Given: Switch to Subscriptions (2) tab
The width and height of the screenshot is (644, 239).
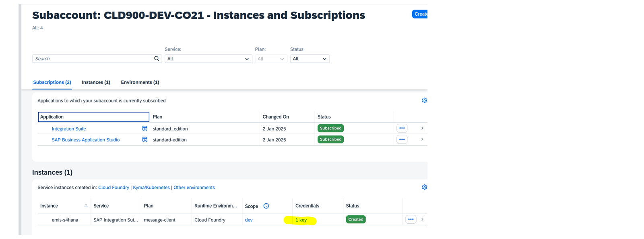Looking at the screenshot, I should (x=52, y=82).
